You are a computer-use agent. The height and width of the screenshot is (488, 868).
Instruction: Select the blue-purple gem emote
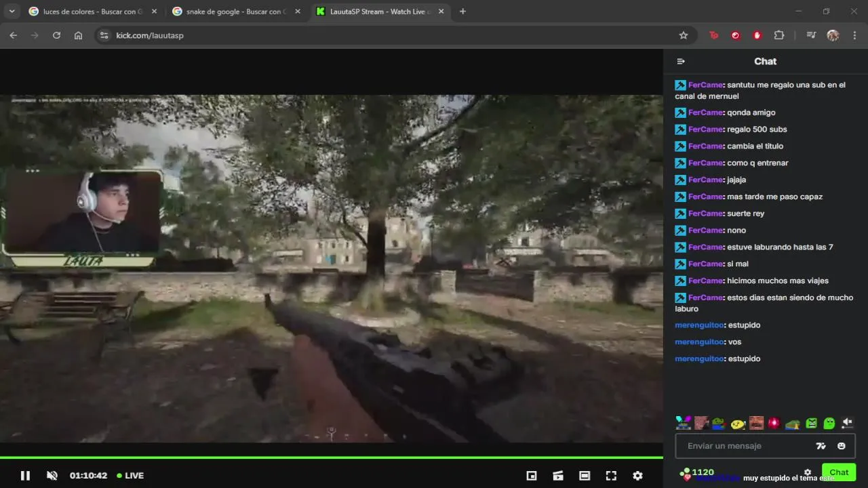[683, 423]
